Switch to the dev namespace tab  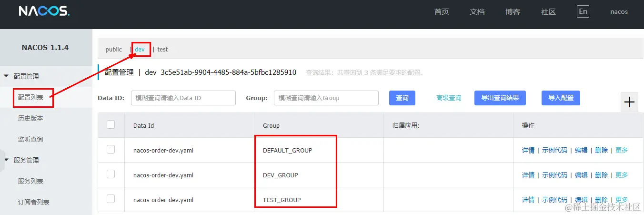point(140,49)
